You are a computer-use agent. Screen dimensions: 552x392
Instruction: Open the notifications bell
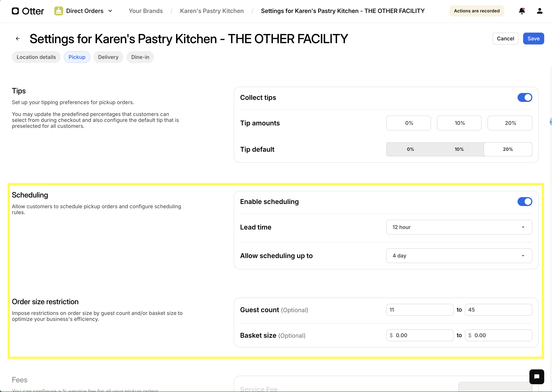tap(522, 11)
